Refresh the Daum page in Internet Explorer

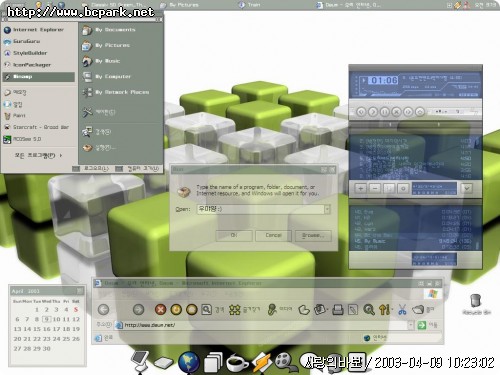pyautogui.click(x=176, y=310)
